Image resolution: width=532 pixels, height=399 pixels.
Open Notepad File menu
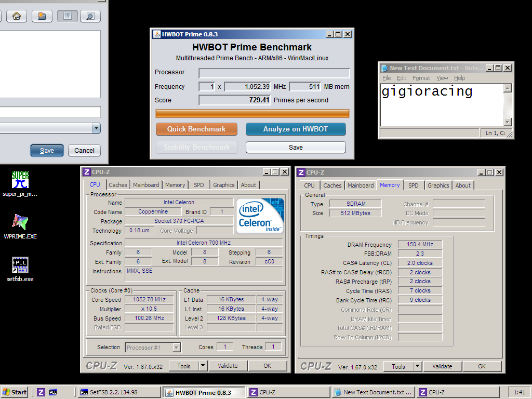tap(387, 78)
